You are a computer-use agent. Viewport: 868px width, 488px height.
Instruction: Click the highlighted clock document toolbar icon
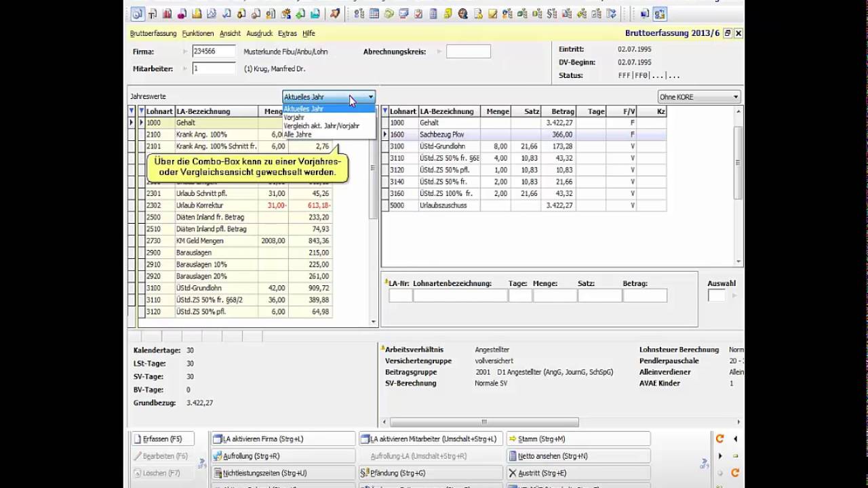pos(138,14)
